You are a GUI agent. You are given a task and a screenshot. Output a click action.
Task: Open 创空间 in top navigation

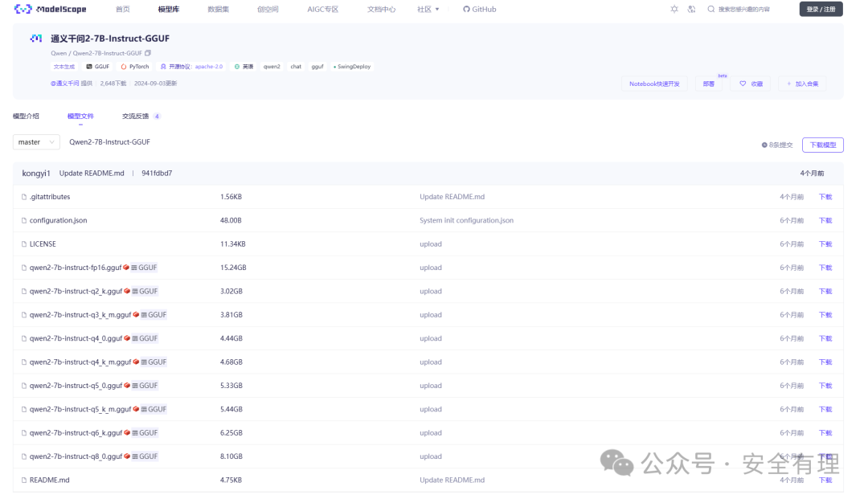coord(268,9)
